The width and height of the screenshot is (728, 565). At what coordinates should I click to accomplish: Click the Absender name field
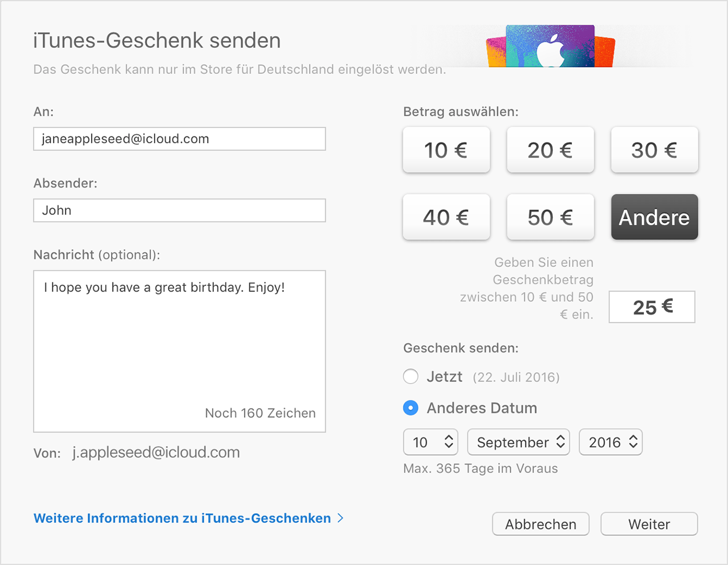(x=179, y=211)
